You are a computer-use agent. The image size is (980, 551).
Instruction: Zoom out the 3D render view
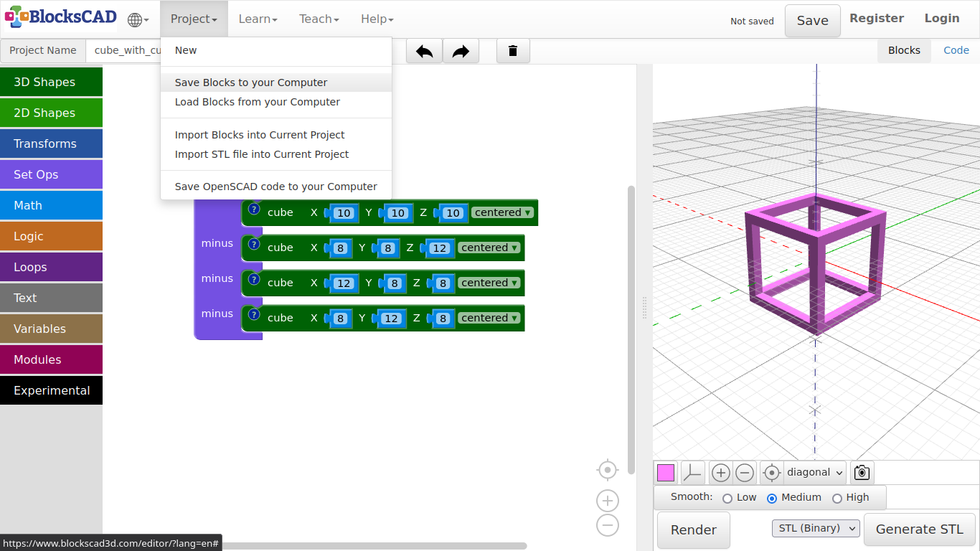click(745, 473)
